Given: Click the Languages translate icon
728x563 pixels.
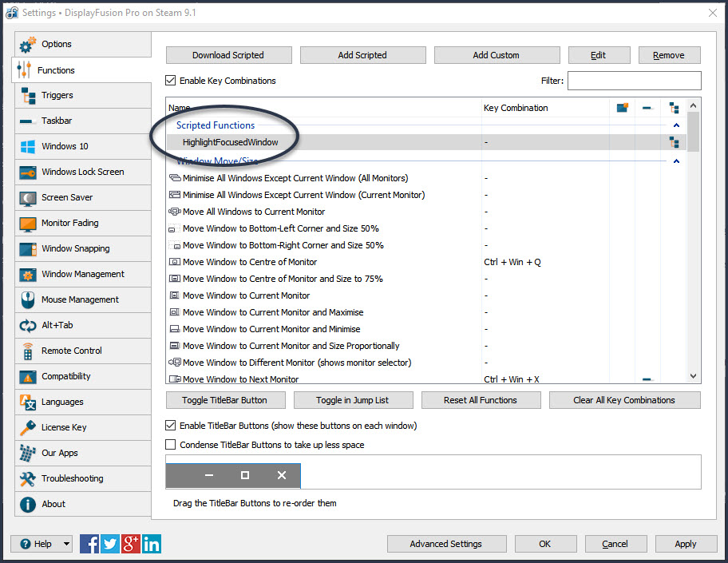Looking at the screenshot, I should point(28,402).
